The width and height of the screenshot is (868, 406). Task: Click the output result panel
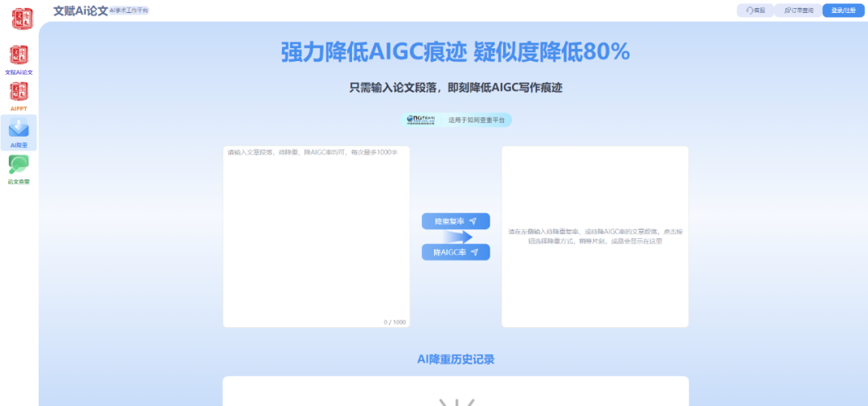(x=595, y=236)
